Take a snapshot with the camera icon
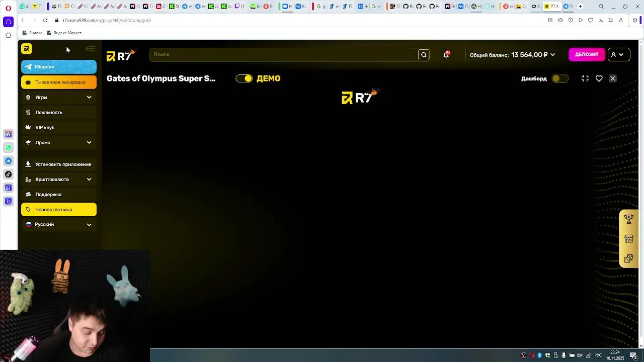 point(560,20)
